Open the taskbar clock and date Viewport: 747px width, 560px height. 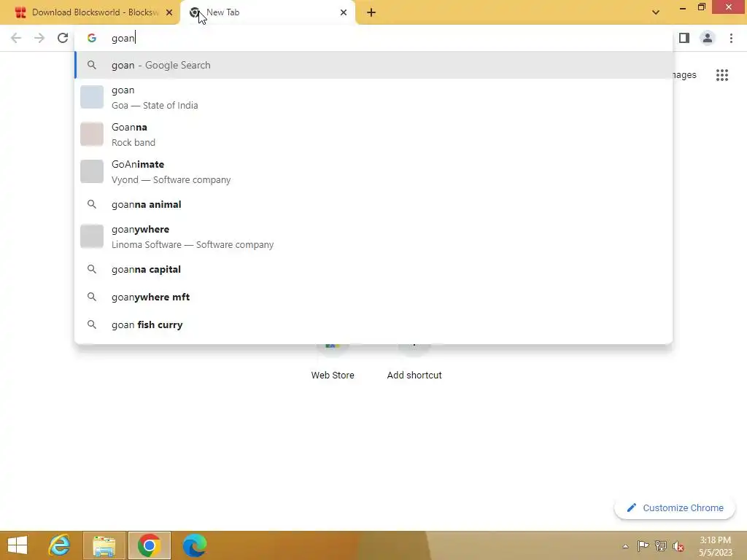[x=715, y=546]
